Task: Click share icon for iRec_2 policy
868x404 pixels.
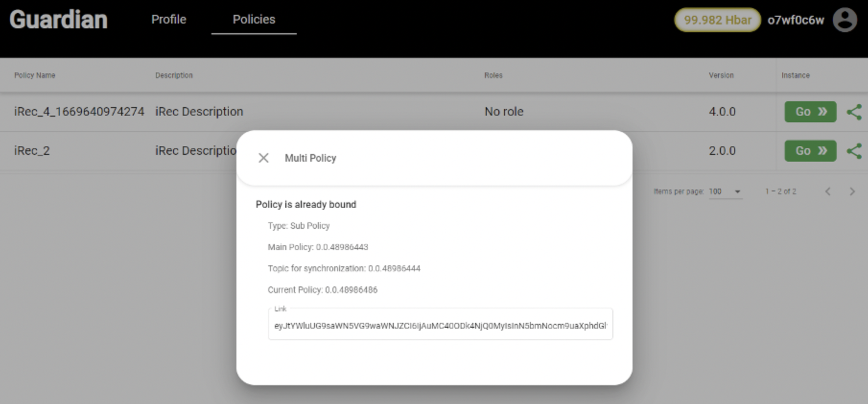Action: [854, 151]
